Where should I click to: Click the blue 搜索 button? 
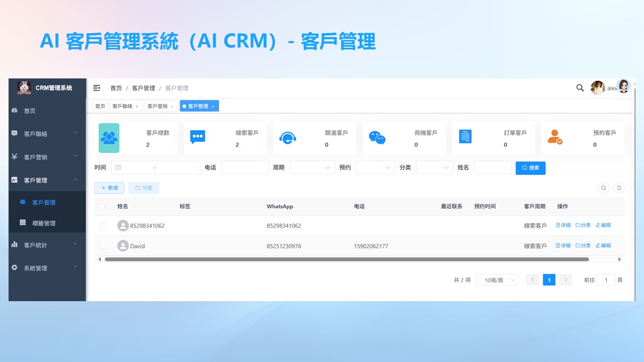[x=530, y=168]
